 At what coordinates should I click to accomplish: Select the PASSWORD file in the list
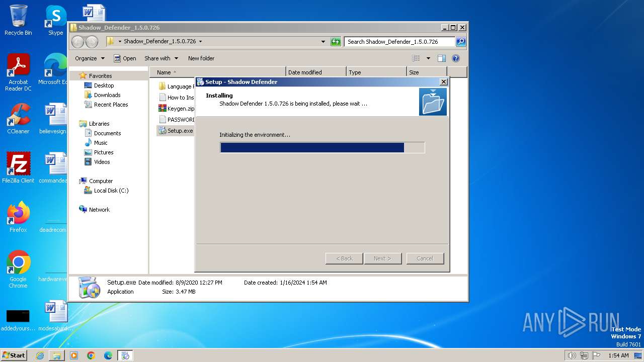(176, 120)
